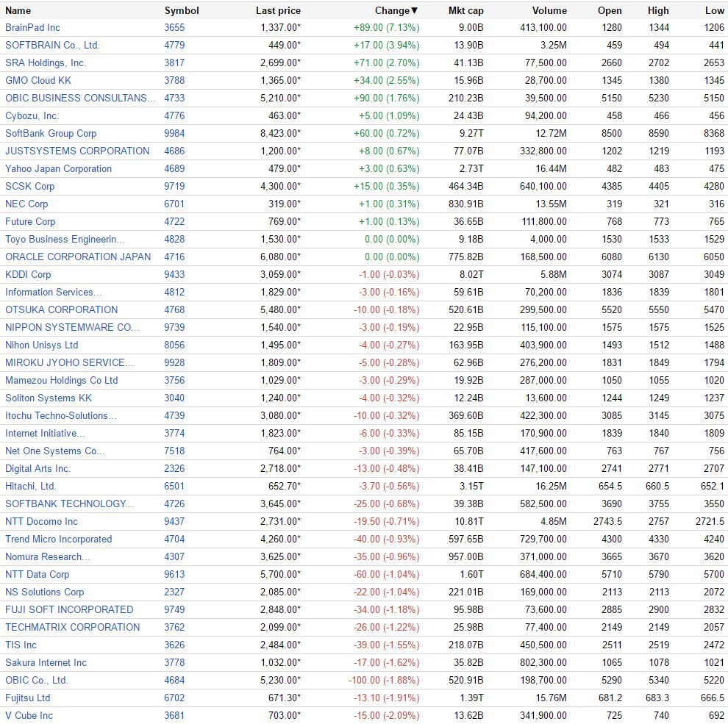Open Toyo Business Engineering link

point(65,239)
